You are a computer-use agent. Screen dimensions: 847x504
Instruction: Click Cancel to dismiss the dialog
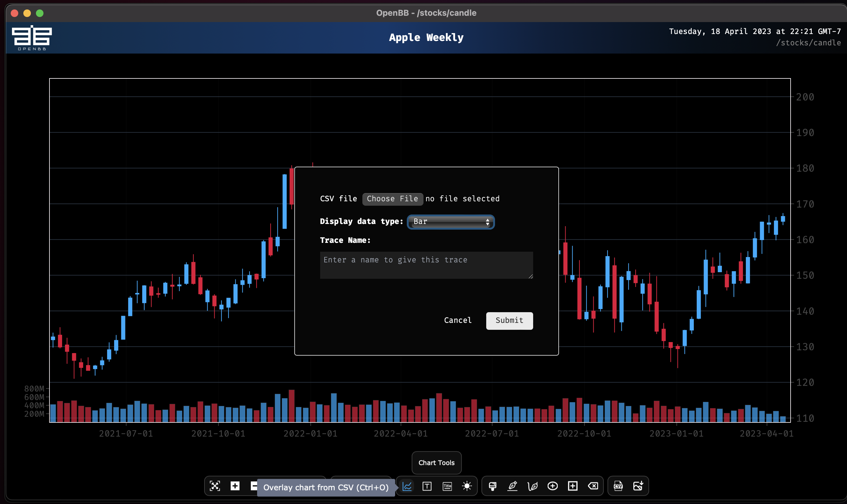pyautogui.click(x=458, y=320)
